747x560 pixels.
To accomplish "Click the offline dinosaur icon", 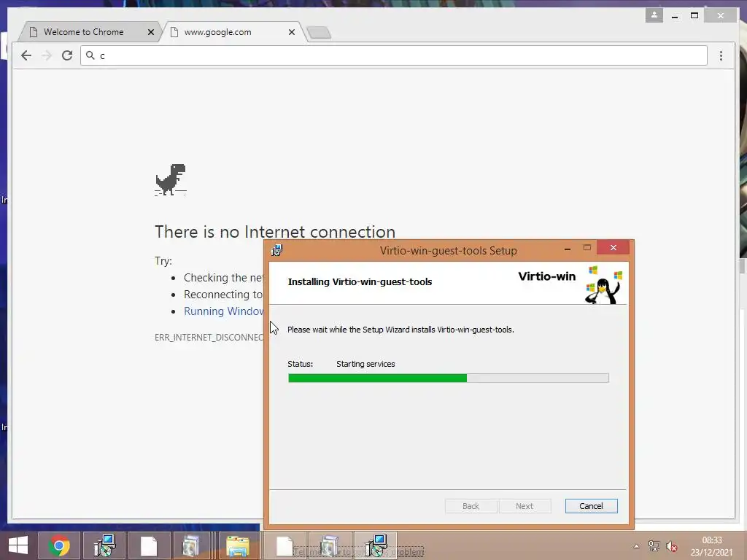I will click(x=171, y=179).
